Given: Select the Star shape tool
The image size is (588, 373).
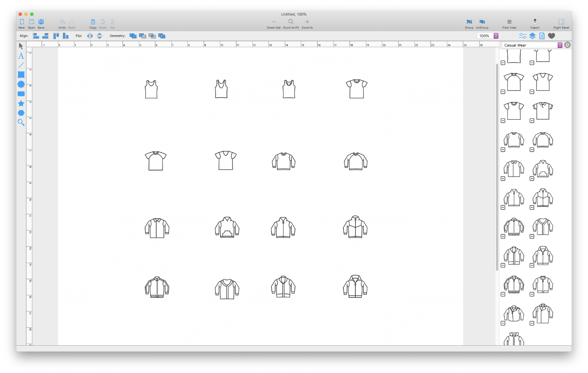Looking at the screenshot, I should pos(20,103).
